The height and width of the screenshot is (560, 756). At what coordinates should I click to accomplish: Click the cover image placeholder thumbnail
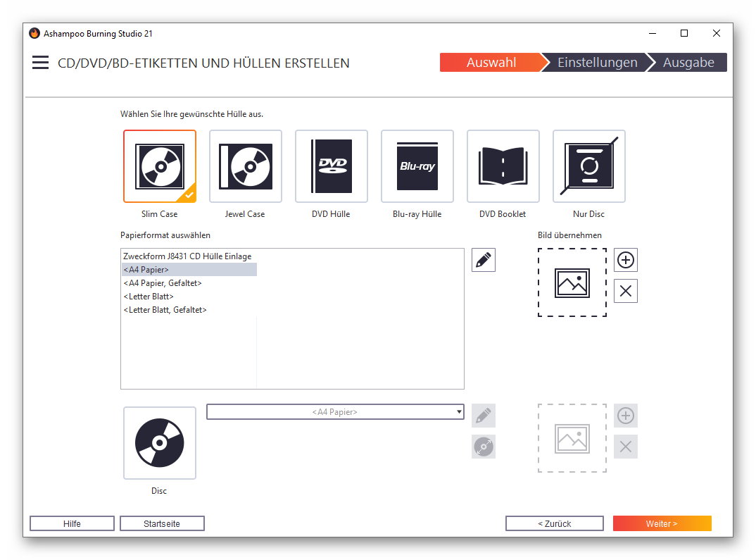572,282
